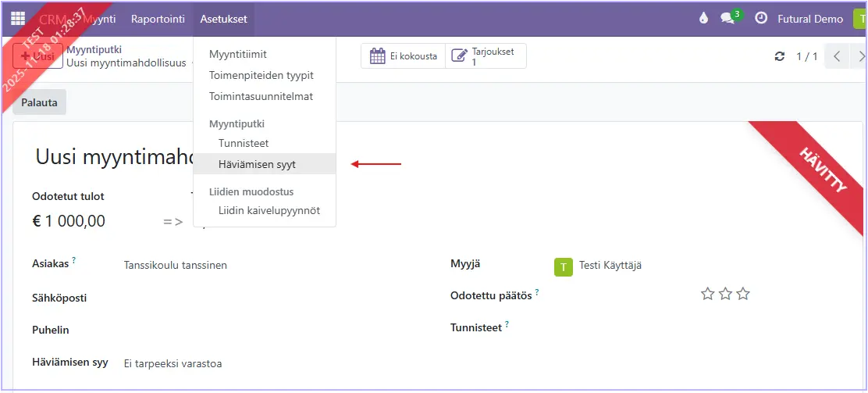Image resolution: width=868 pixels, height=393 pixels.
Task: Click the refresh arrows icon
Action: (779, 56)
